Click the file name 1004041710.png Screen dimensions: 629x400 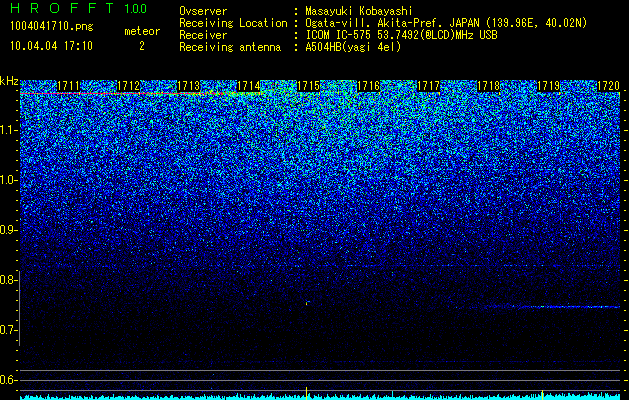pos(52,26)
